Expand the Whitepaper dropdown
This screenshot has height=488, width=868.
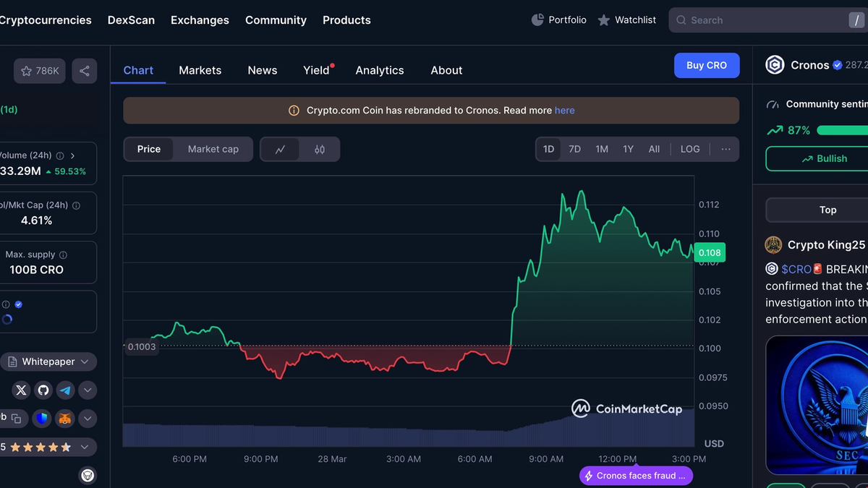point(48,361)
